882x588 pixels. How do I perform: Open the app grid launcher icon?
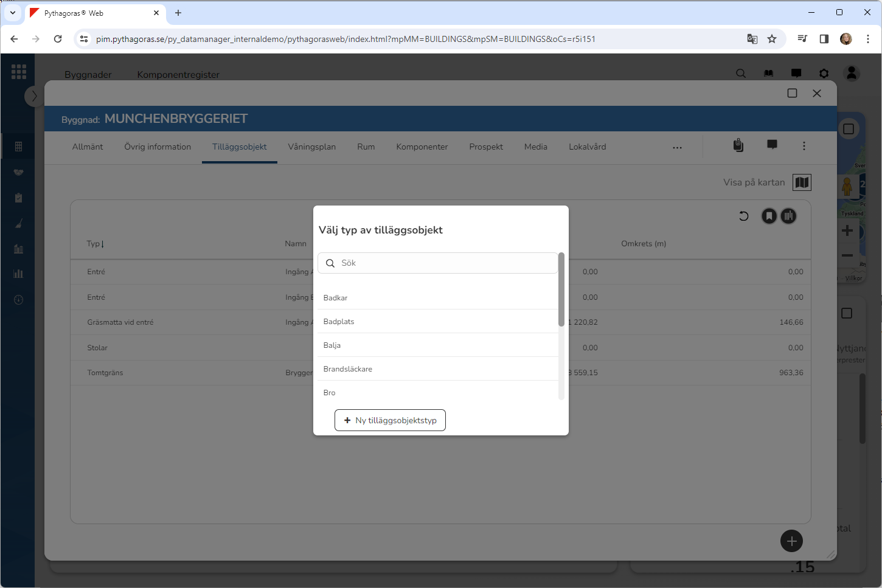pyautogui.click(x=19, y=72)
